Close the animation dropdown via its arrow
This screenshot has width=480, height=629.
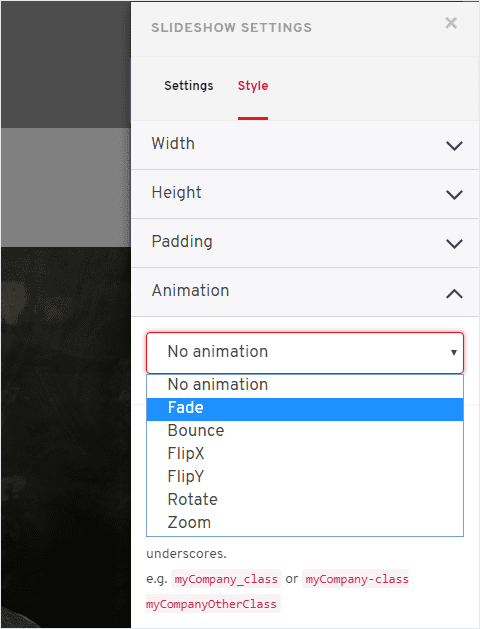(x=454, y=353)
